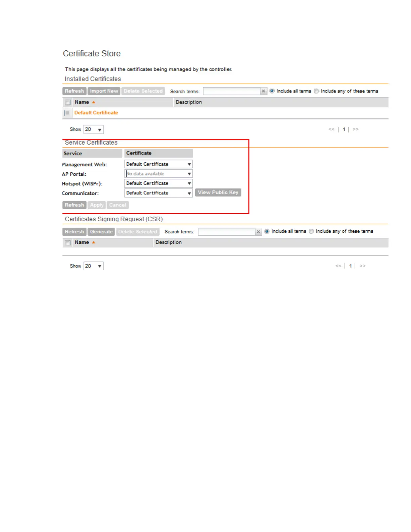This screenshot has width=411, height=532.
Task: Sort CSR list by Name arrow
Action: tap(94, 242)
